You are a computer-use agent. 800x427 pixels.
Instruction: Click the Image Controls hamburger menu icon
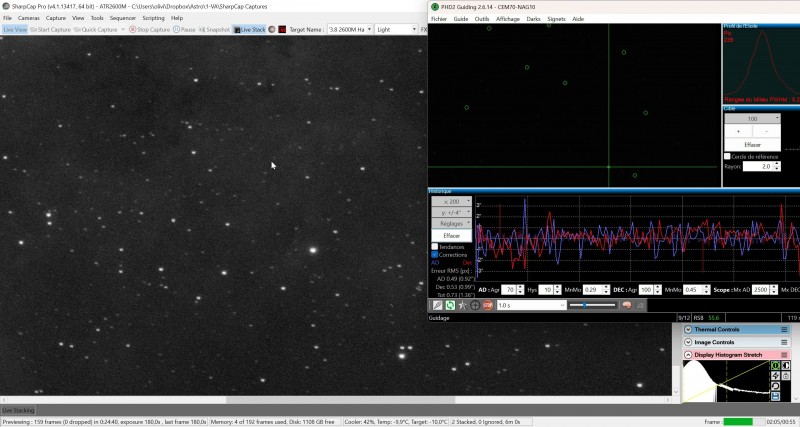784,342
